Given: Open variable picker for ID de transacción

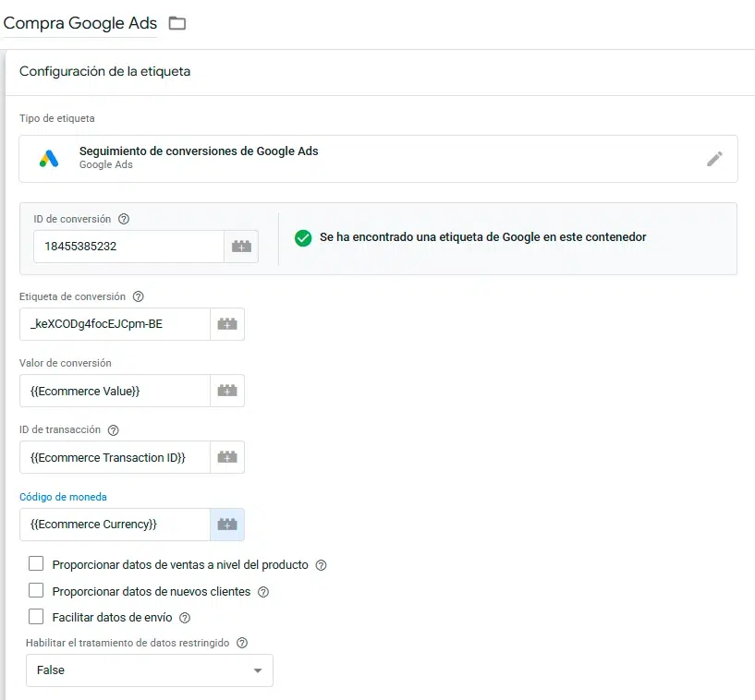Looking at the screenshot, I should [227, 457].
